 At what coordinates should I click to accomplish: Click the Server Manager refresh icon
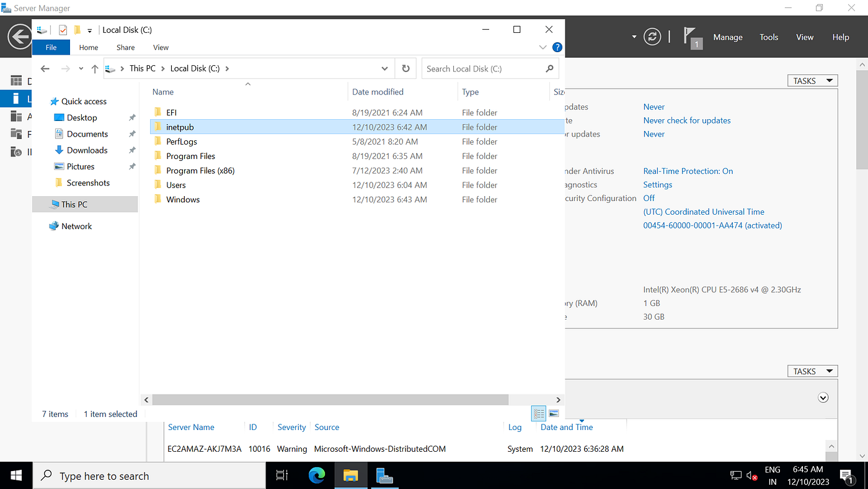(652, 37)
